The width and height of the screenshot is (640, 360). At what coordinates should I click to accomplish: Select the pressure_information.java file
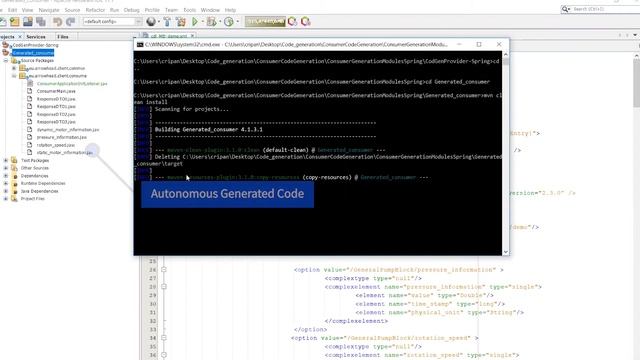click(x=62, y=138)
